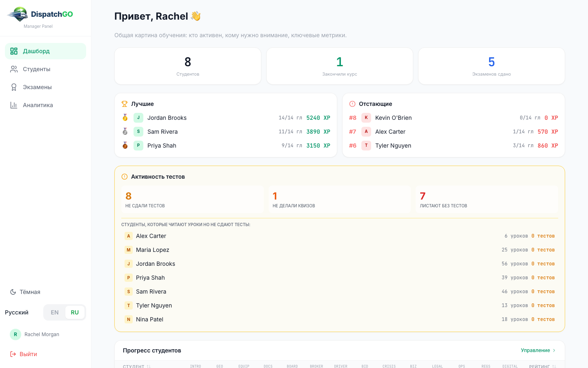Click the "8 НЕ СДАЛИ ТЕСТОВ" tile
This screenshot has height=368, width=588.
point(192,199)
